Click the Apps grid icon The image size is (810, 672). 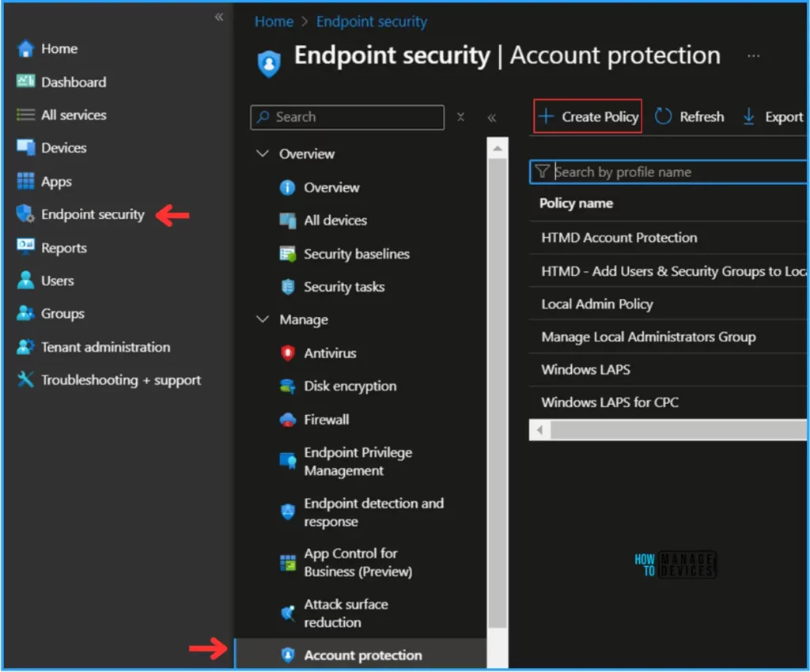point(25,181)
